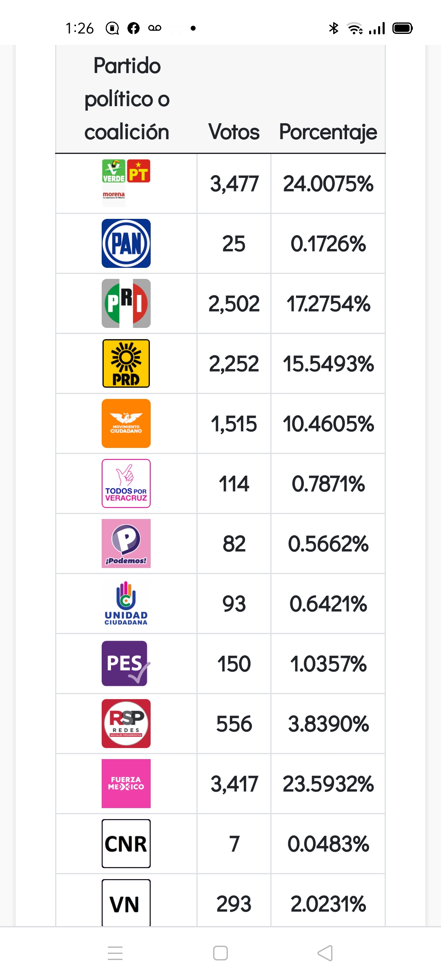Tap the PT party logo in coalition
Viewport: 441px width, 980px height.
(x=138, y=171)
